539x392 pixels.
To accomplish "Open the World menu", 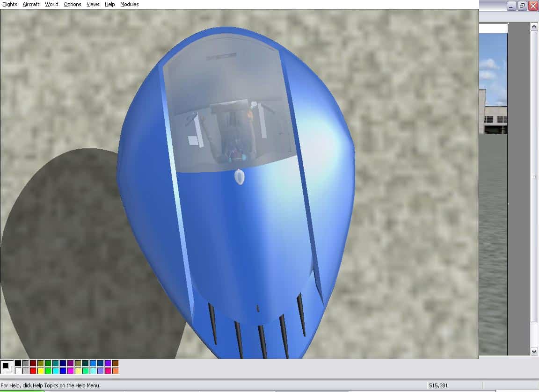I will coord(51,4).
